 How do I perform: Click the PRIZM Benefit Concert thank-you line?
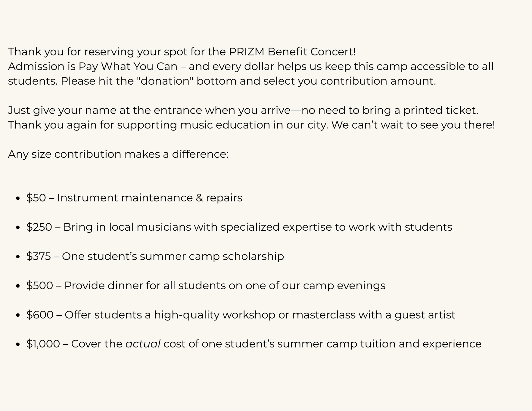182,52
